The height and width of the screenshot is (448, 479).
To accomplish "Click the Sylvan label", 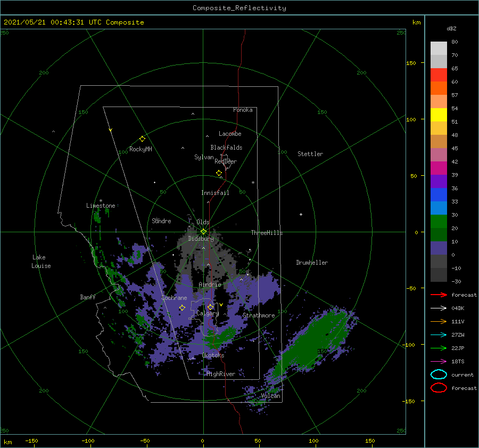I will 204,157.
